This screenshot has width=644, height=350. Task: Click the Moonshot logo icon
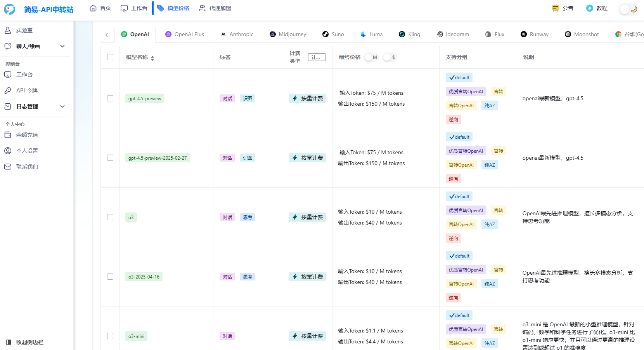click(568, 34)
